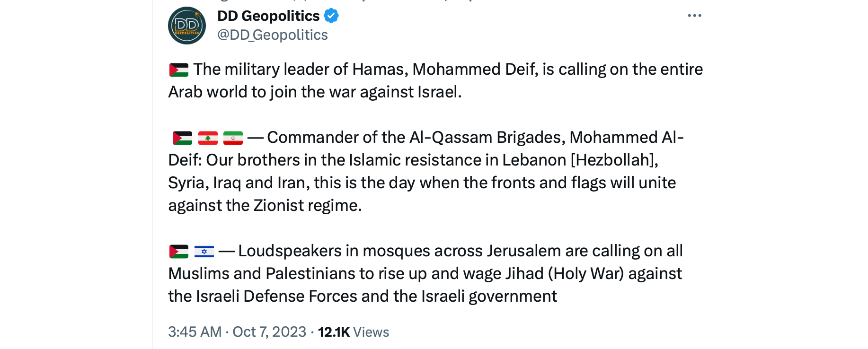
Task: Click the 12.1K view count
Action: (334, 332)
